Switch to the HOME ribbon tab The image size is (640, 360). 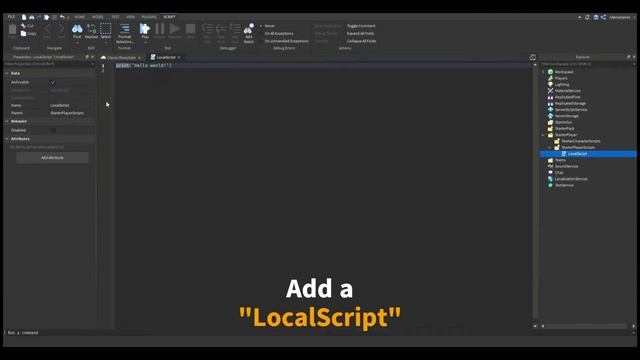(80, 17)
